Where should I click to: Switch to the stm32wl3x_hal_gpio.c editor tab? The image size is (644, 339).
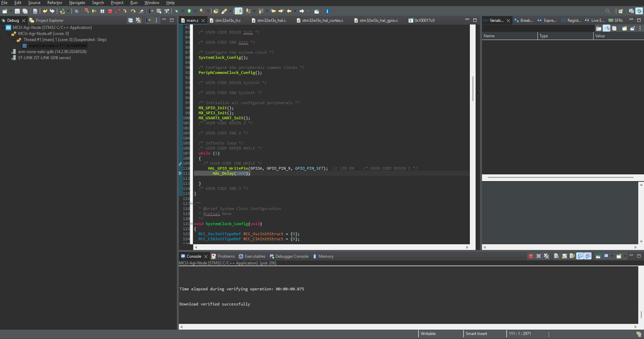378,21
